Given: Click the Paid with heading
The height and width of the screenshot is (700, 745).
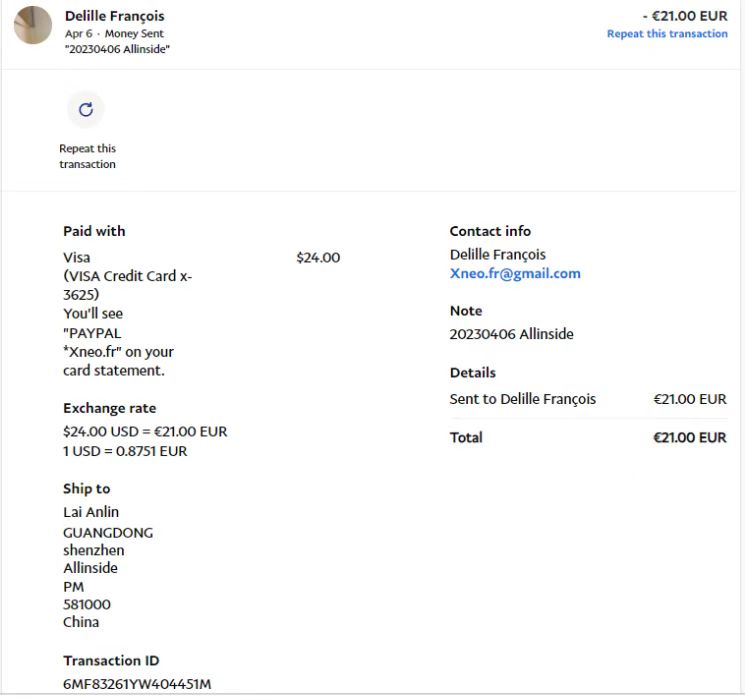Looking at the screenshot, I should (x=94, y=231).
